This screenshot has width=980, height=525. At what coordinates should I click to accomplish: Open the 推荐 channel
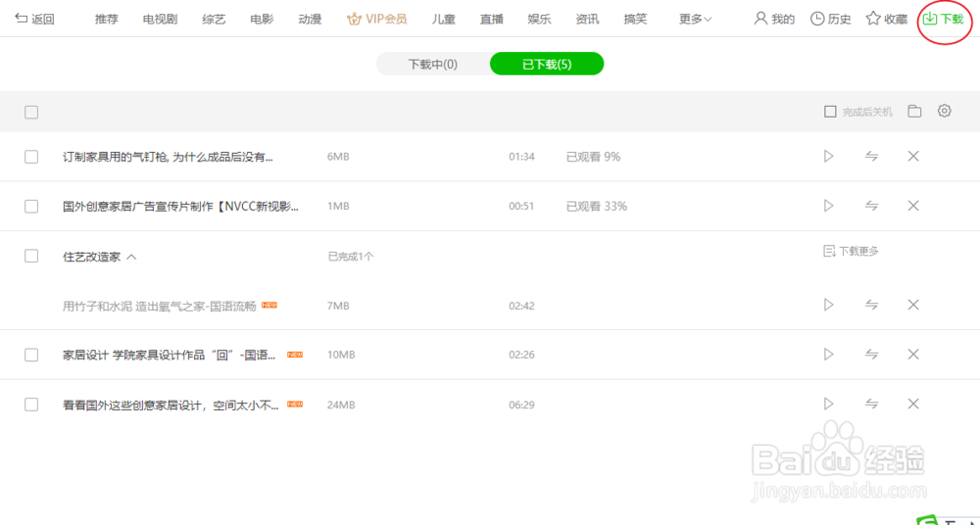106,19
